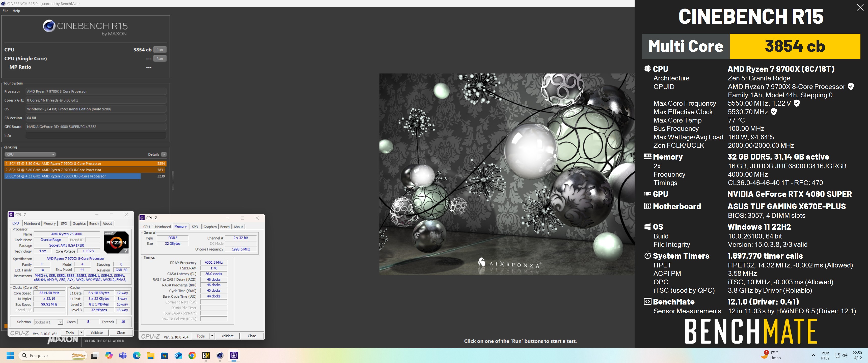Click Validate in CPU-Z Memory window

pos(227,336)
